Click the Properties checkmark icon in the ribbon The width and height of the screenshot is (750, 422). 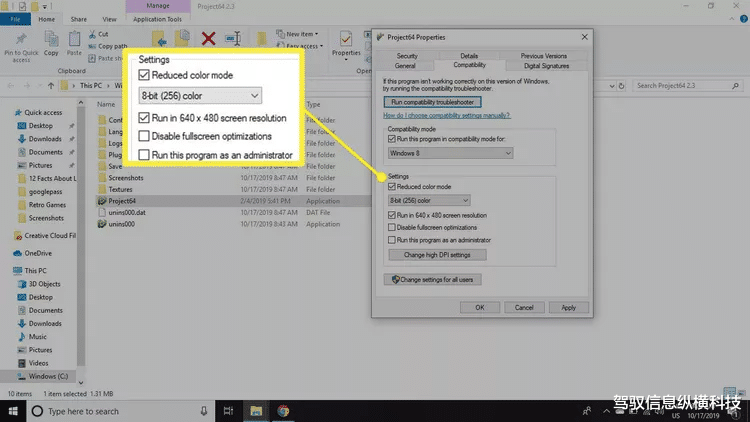[345, 38]
